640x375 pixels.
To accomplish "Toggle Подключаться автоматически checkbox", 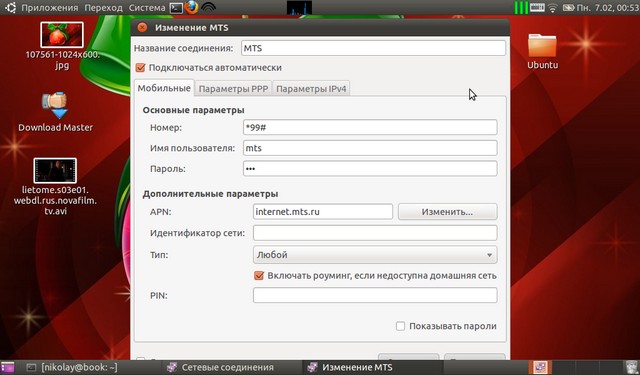I will pos(140,68).
